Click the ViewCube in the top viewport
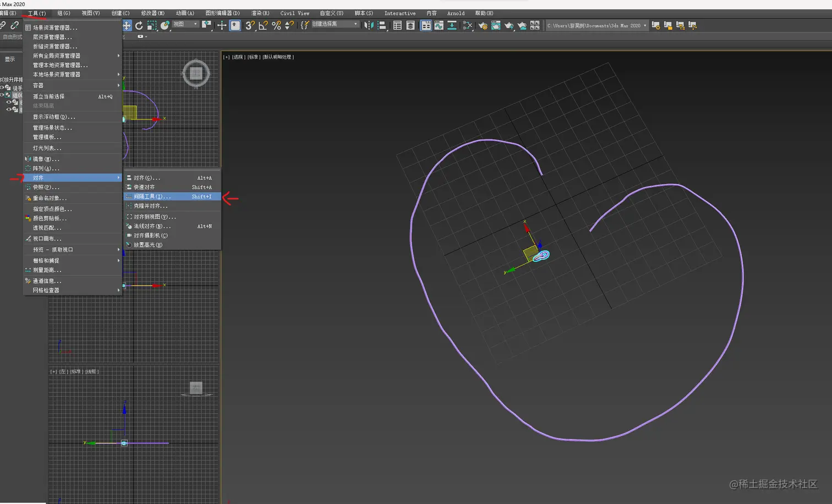 click(x=196, y=73)
